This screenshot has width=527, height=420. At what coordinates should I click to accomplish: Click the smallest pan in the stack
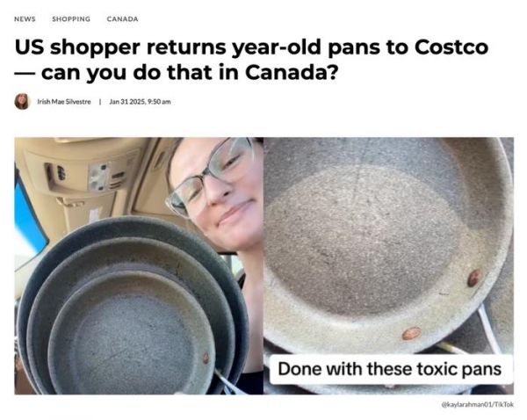pos(131,335)
